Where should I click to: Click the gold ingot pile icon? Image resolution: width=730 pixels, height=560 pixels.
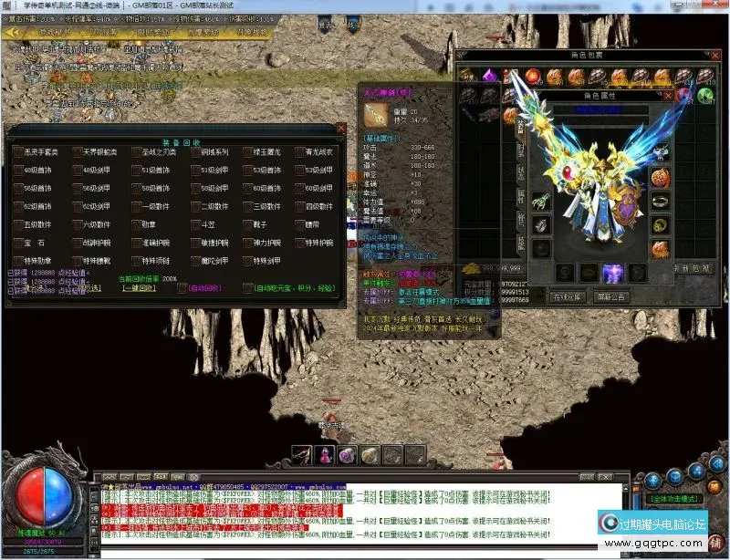473,268
